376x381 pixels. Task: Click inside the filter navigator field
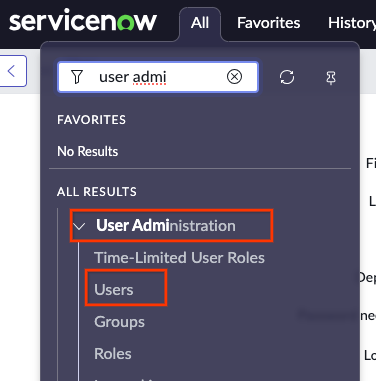coord(158,77)
